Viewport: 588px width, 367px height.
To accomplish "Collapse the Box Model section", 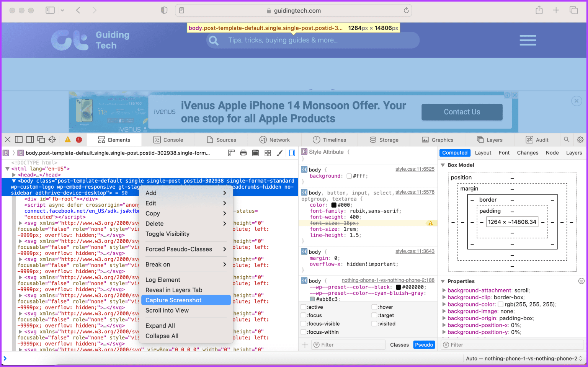I will [x=443, y=165].
